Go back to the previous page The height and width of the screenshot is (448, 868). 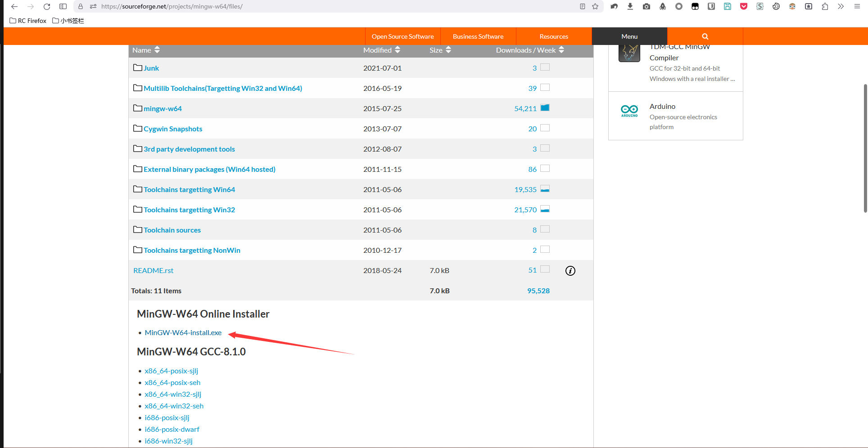[x=14, y=6]
